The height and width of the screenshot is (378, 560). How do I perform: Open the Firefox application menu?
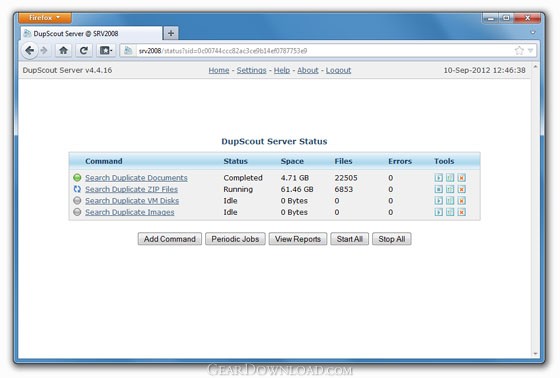(45, 18)
